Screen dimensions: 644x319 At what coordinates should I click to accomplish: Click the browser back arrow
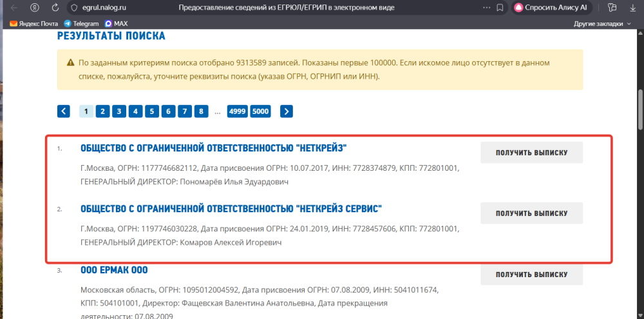[x=14, y=8]
